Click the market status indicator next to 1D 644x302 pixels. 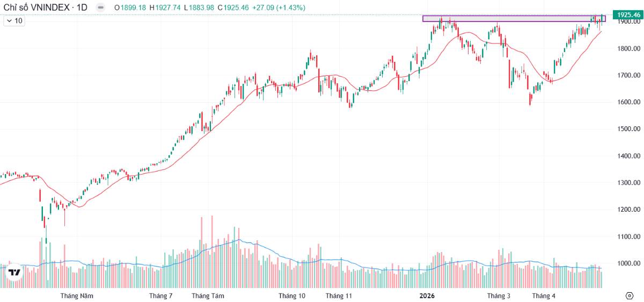(x=100, y=8)
